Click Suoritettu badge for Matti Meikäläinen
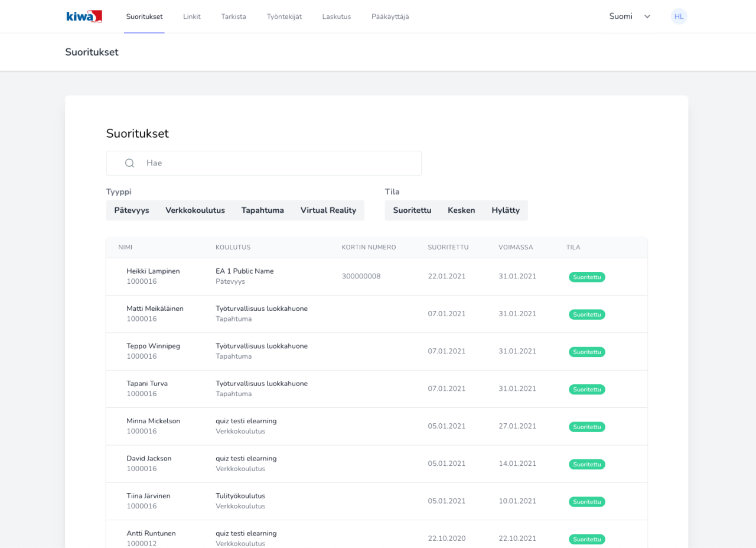This screenshot has height=548, width=756. tap(586, 314)
